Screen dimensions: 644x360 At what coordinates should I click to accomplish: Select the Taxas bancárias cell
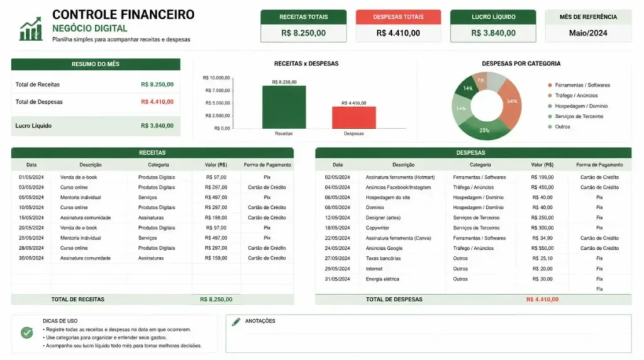coord(383,259)
